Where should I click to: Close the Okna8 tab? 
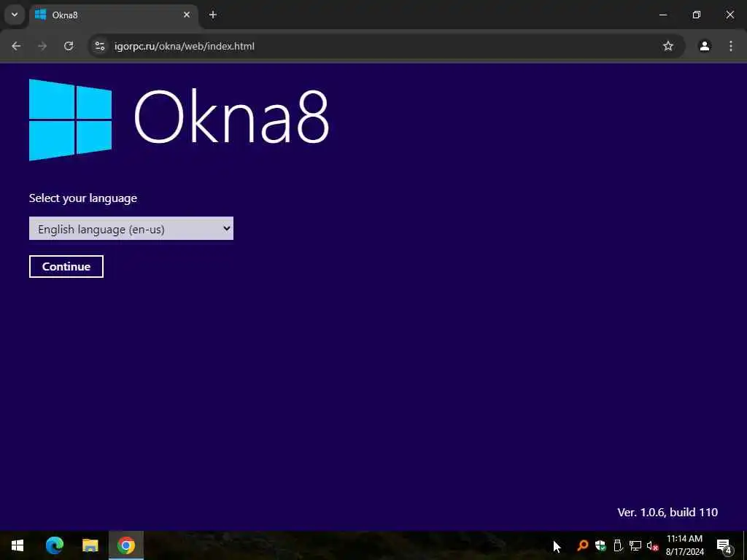pyautogui.click(x=187, y=15)
